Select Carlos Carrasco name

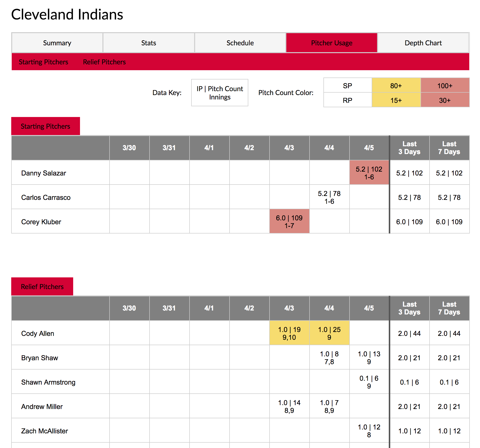46,197
